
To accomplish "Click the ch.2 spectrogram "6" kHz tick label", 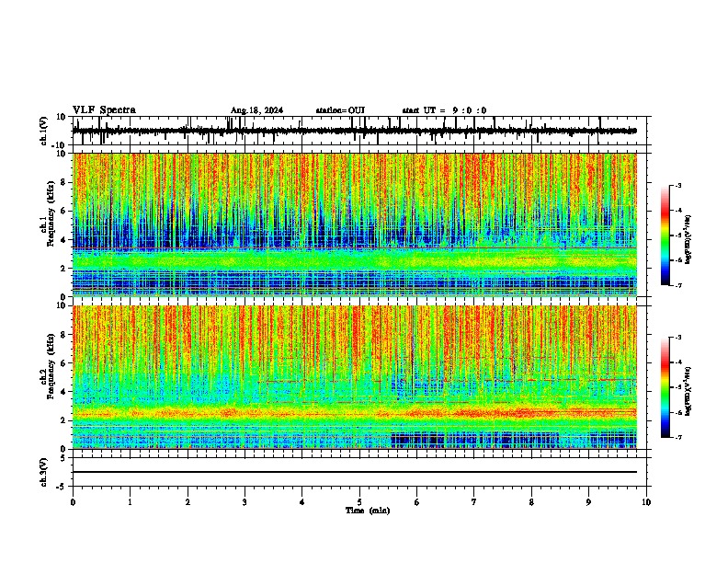I will coord(64,363).
